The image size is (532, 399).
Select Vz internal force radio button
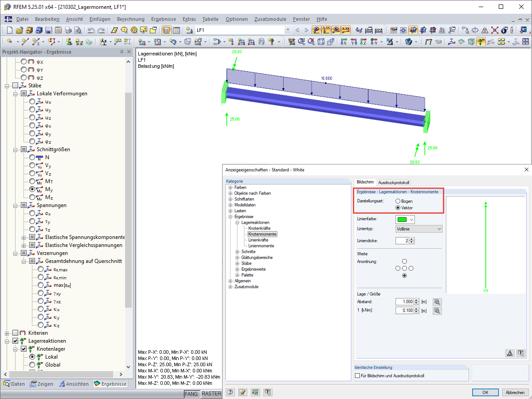point(32,173)
